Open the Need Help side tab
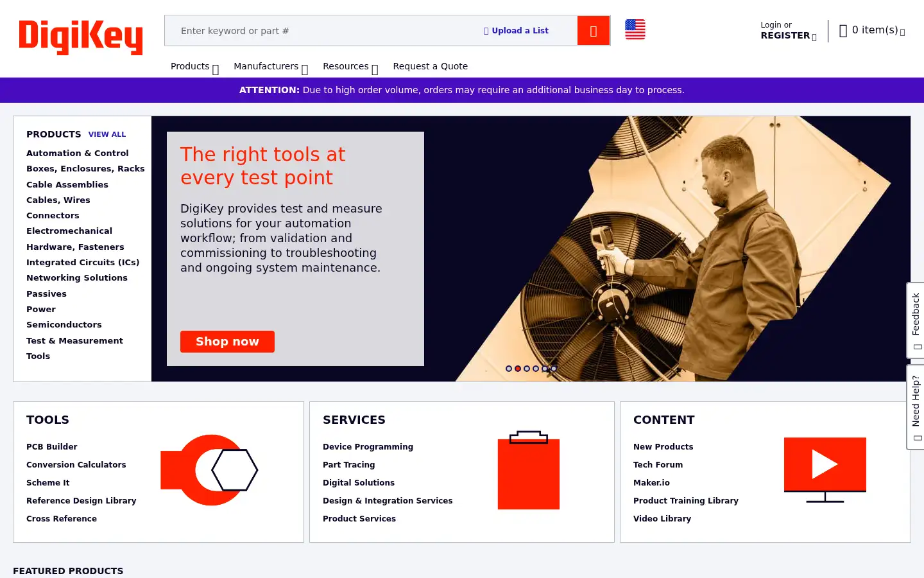The height and width of the screenshot is (578, 924). pyautogui.click(x=916, y=407)
